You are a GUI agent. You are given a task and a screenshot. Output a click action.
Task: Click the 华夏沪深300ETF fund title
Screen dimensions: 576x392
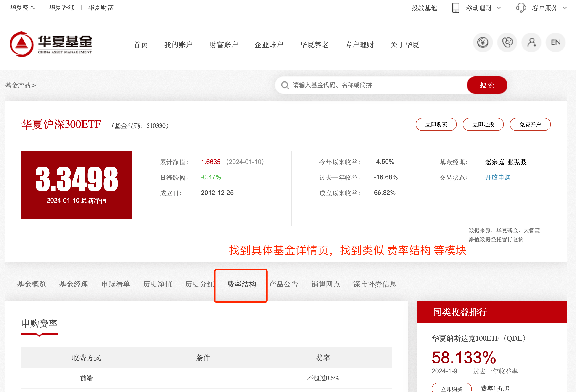[61, 124]
